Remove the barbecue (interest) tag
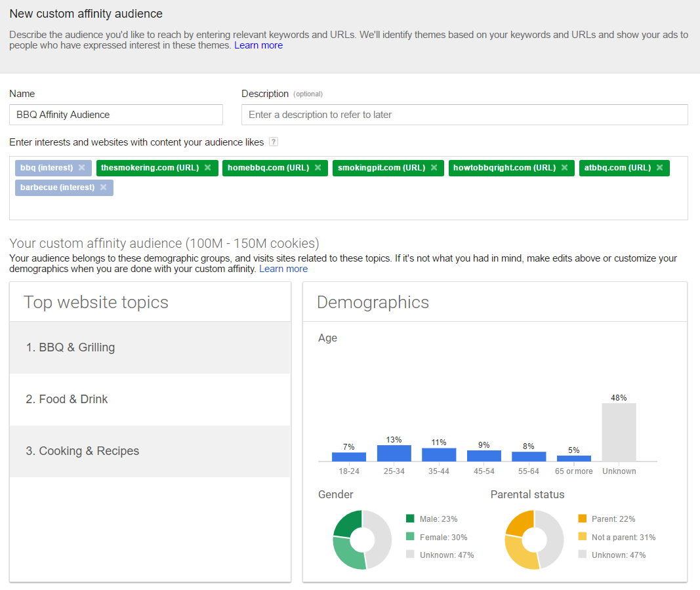The width and height of the screenshot is (700, 590). tap(104, 187)
